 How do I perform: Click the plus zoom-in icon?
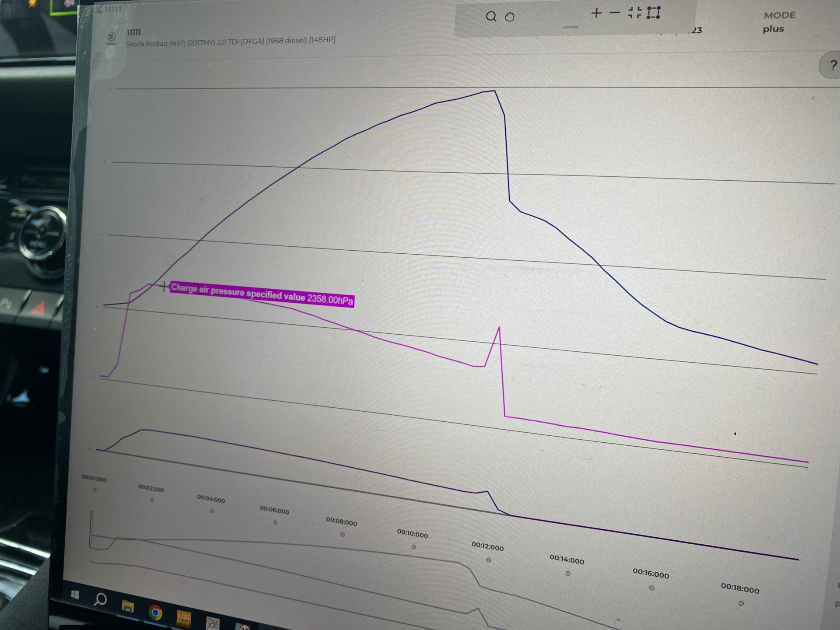pyautogui.click(x=596, y=13)
